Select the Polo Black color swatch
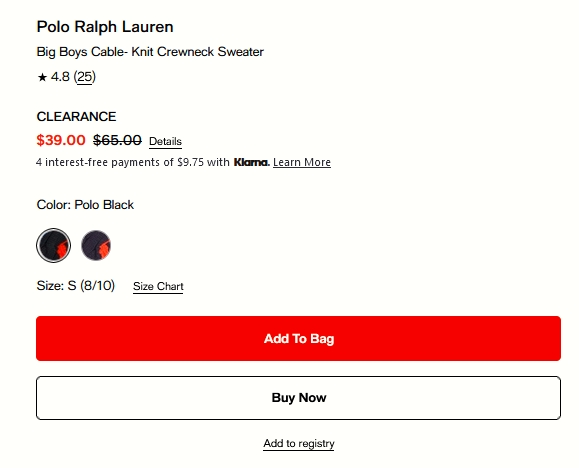This screenshot has height=468, width=579. coord(54,246)
